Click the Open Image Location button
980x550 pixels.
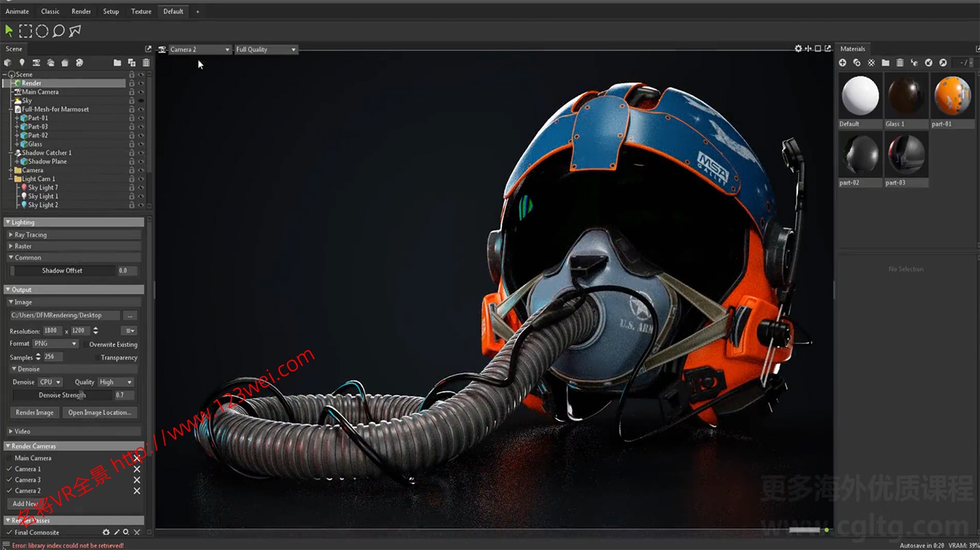(x=99, y=413)
